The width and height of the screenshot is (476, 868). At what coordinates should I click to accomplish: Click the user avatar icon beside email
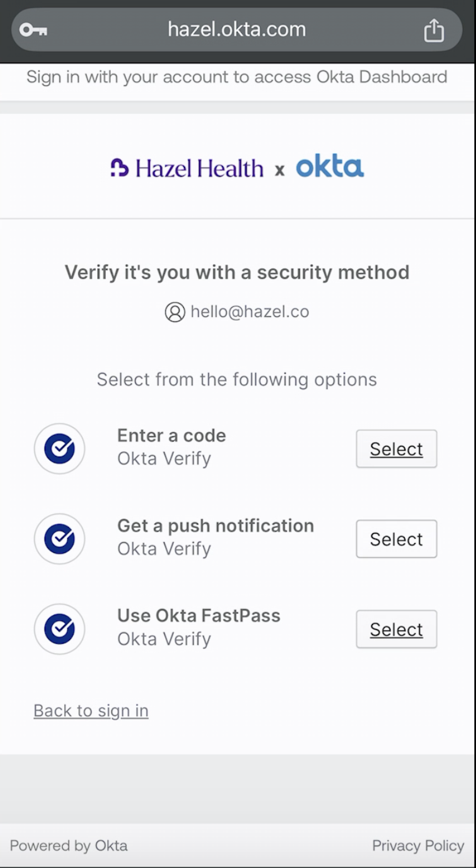tap(175, 312)
